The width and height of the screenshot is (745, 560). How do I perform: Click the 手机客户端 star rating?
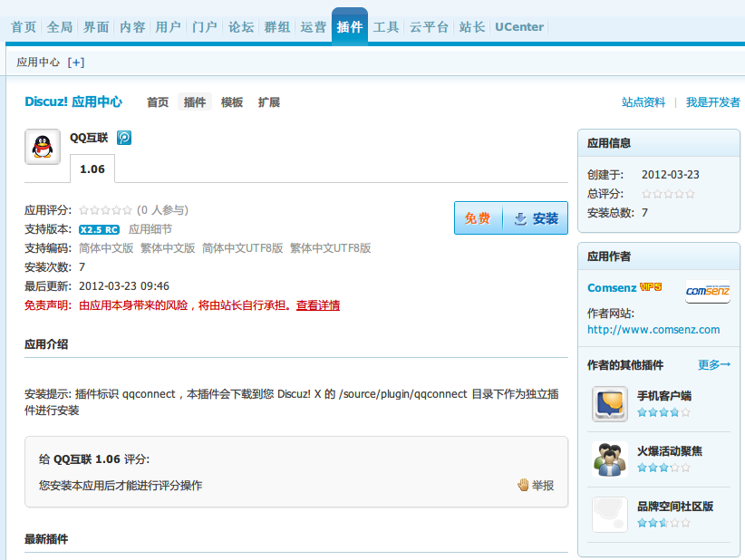coord(663,412)
